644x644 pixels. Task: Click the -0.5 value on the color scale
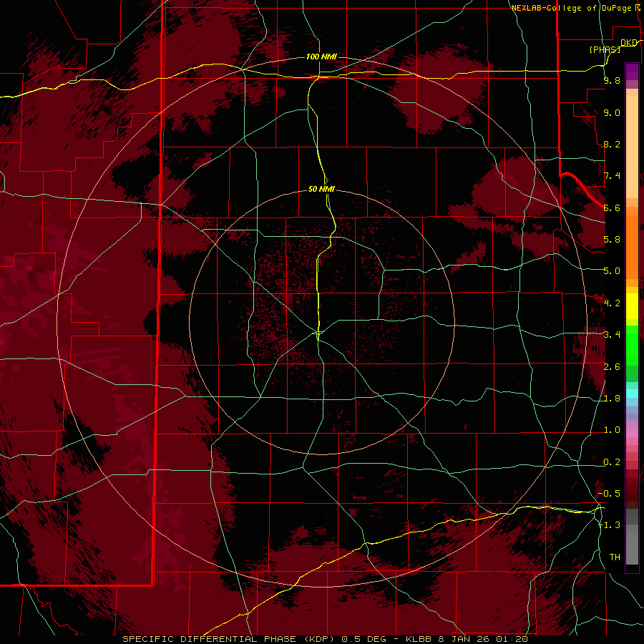(610, 494)
